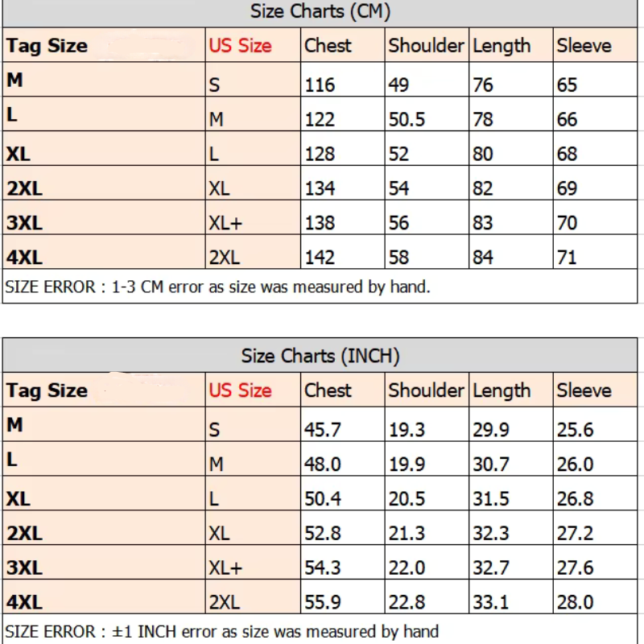Select Sleeve value 27.2 in INCH chart

click(576, 534)
